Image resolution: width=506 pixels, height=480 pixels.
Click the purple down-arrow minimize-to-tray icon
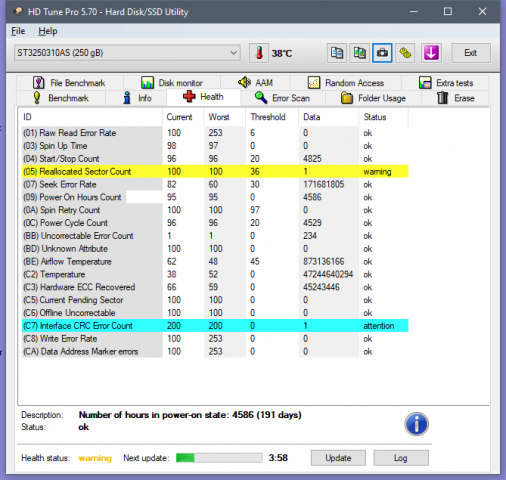(x=431, y=53)
